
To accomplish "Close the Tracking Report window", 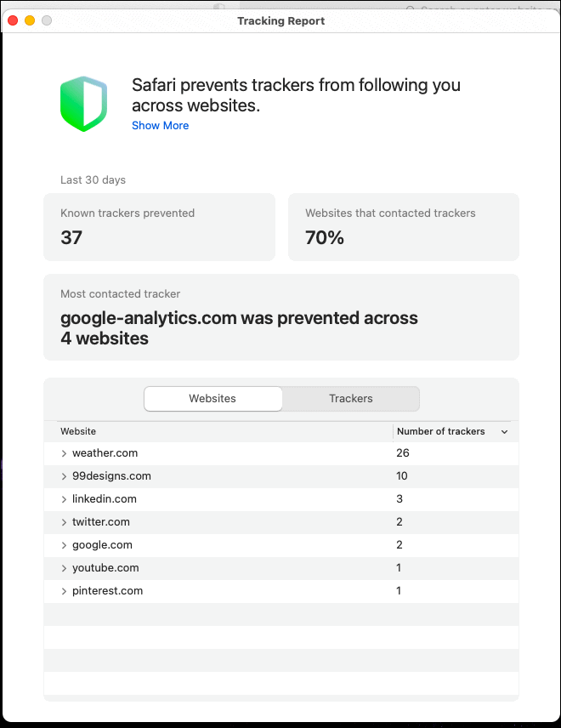I will pyautogui.click(x=13, y=20).
